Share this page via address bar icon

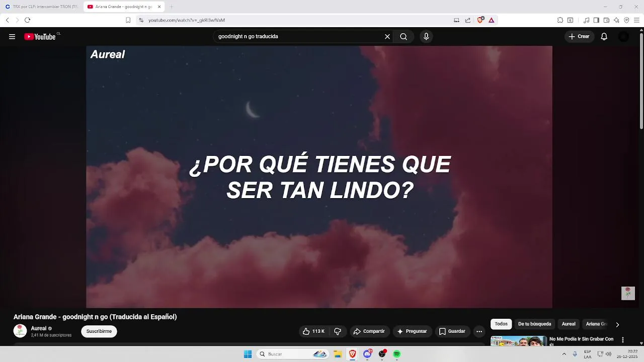468,20
